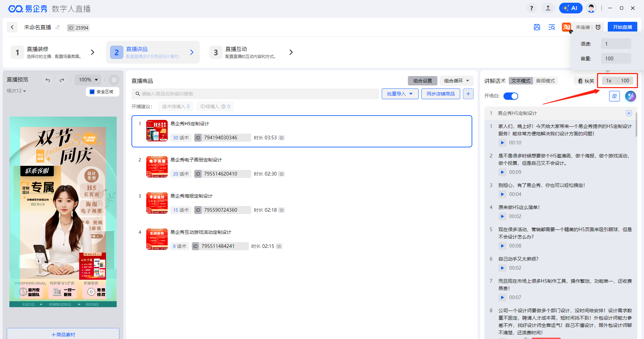The image size is (644, 339).
Task: Click the product search input field
Action: coord(255,94)
